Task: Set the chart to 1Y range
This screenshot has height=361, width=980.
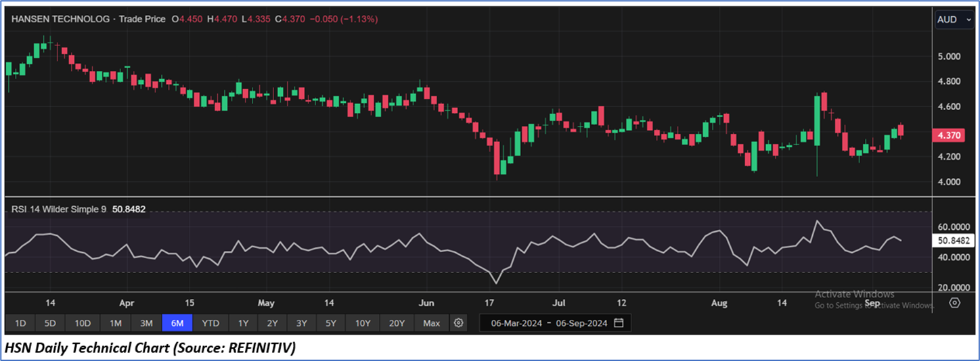Action: pyautogui.click(x=244, y=323)
